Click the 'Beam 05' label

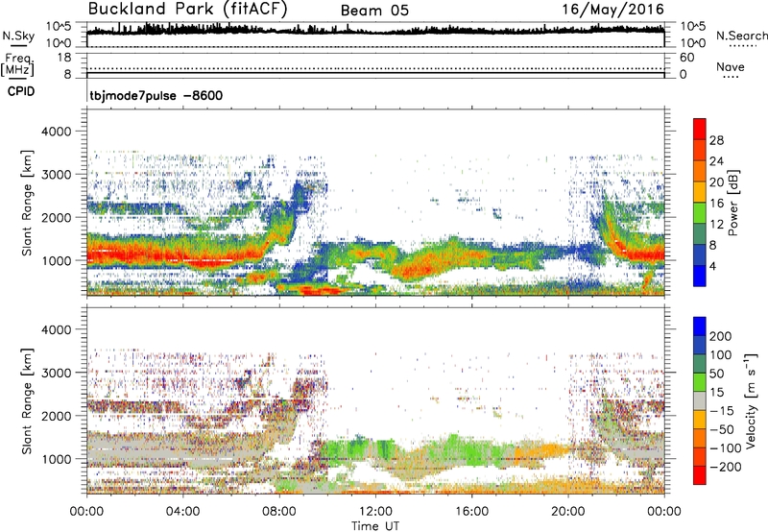click(x=374, y=11)
